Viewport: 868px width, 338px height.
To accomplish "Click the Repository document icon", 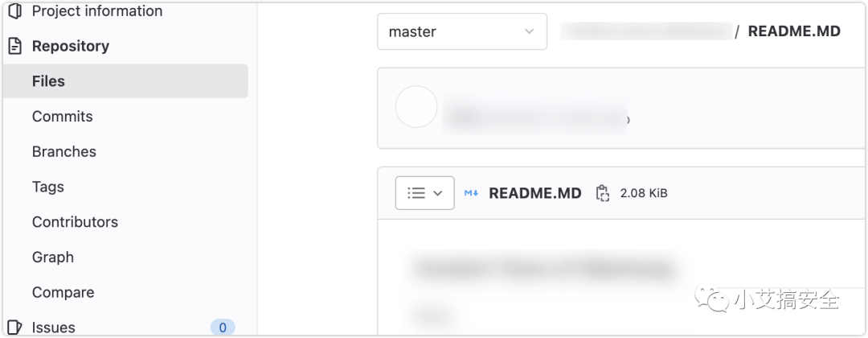I will pyautogui.click(x=15, y=46).
